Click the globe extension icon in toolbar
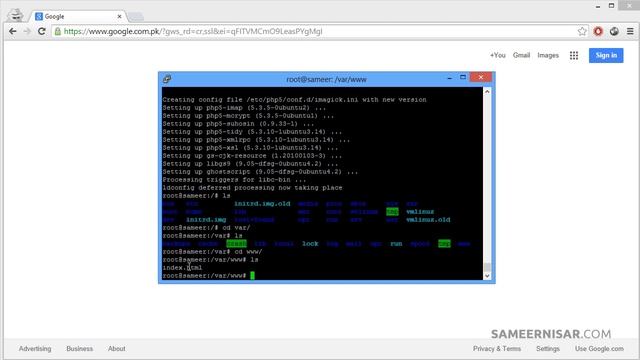Image resolution: width=640 pixels, height=360 pixels. point(614,31)
